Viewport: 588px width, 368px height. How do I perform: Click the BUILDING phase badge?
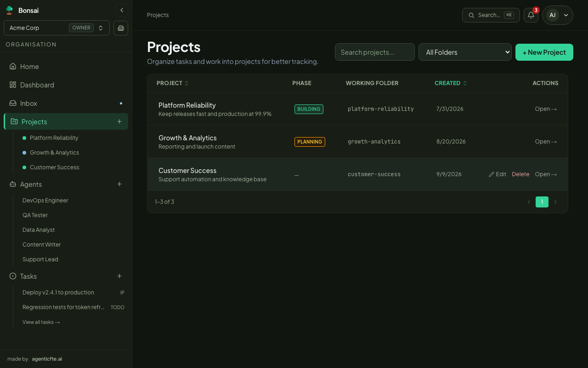click(309, 109)
